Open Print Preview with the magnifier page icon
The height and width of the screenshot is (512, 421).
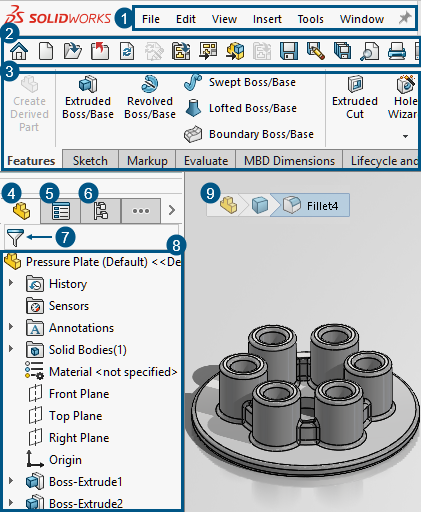[x=369, y=51]
